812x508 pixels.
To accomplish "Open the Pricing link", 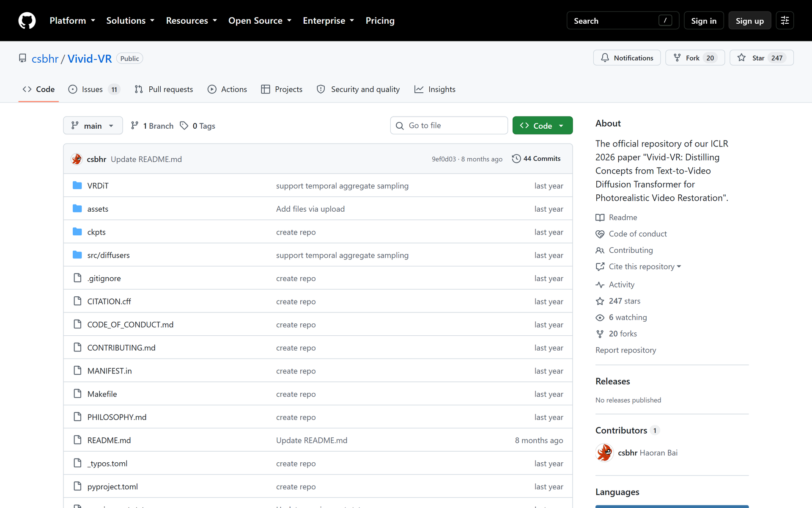I will coord(380,20).
